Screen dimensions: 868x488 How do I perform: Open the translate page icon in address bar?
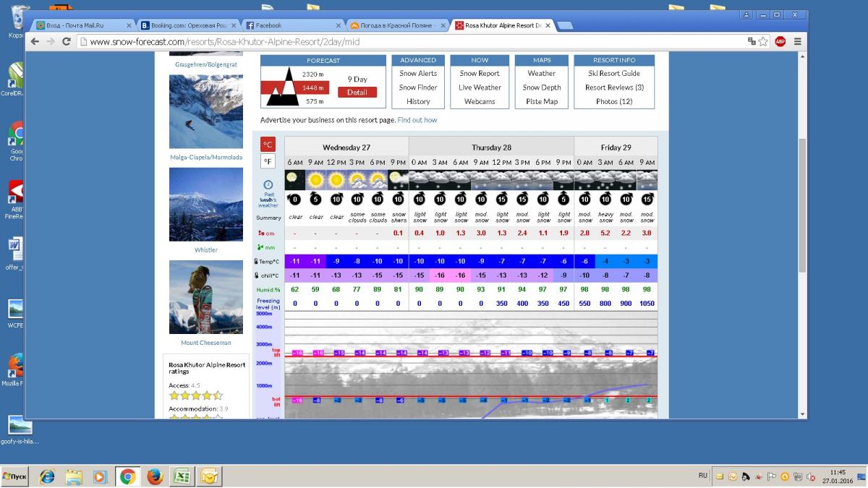tap(752, 42)
